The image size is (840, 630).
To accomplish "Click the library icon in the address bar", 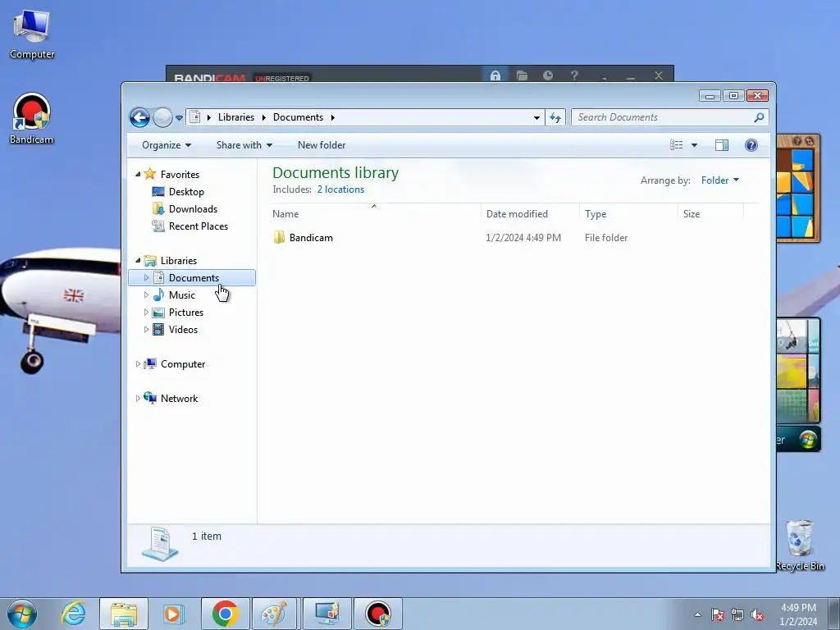I will coord(195,116).
